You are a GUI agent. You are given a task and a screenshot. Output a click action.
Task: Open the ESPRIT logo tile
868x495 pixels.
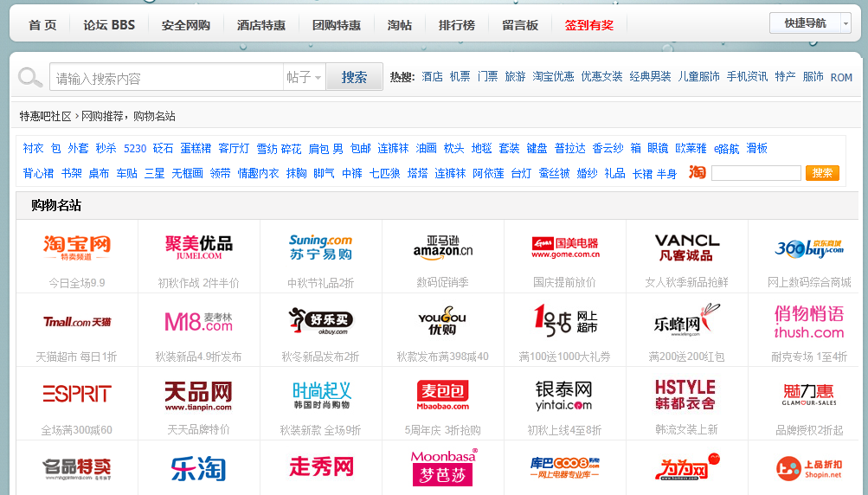[77, 394]
